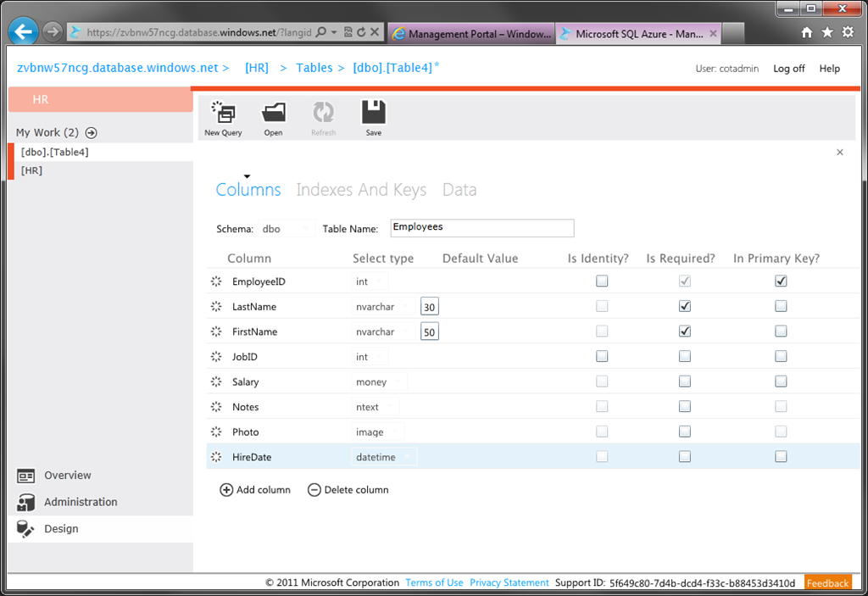Open the datetime type dropdown for HireDate
The width and height of the screenshot is (868, 596).
click(384, 457)
